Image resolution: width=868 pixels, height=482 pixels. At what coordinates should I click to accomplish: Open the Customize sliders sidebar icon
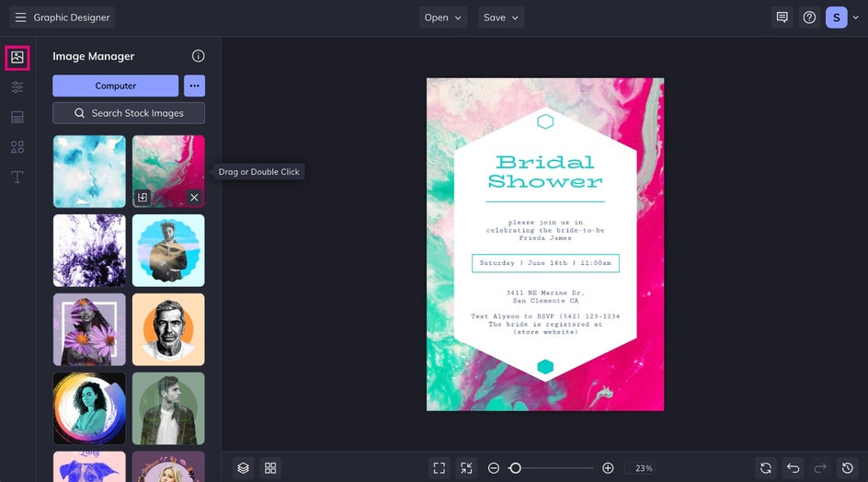17,87
